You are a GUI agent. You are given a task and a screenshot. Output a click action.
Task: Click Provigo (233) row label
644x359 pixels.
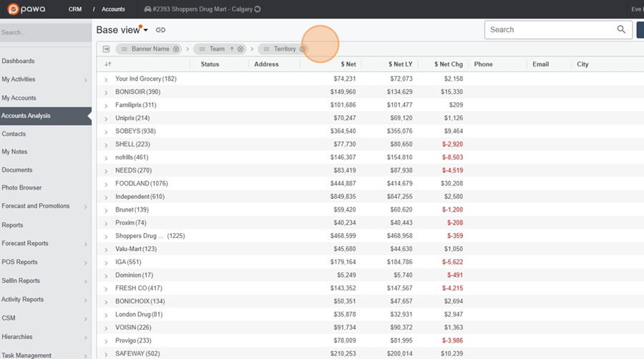coord(133,340)
